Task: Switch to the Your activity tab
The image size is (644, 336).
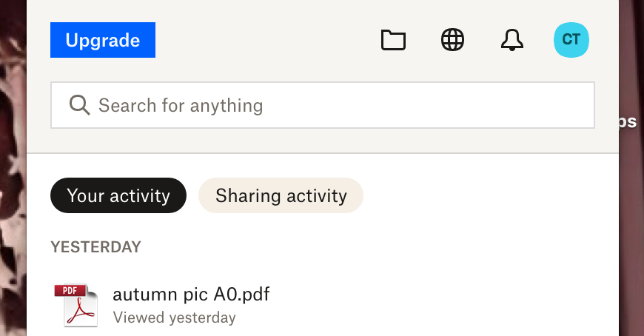Action: pyautogui.click(x=118, y=195)
